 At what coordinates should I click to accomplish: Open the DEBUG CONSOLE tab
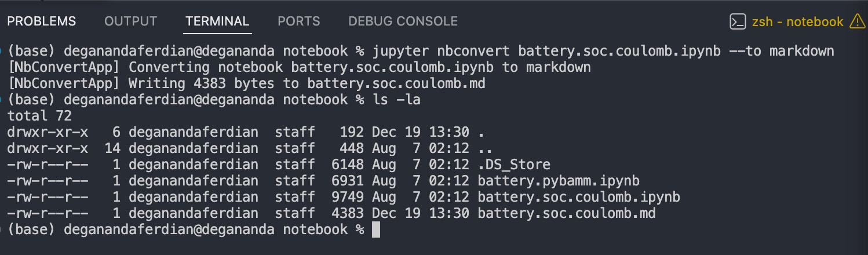pos(403,21)
